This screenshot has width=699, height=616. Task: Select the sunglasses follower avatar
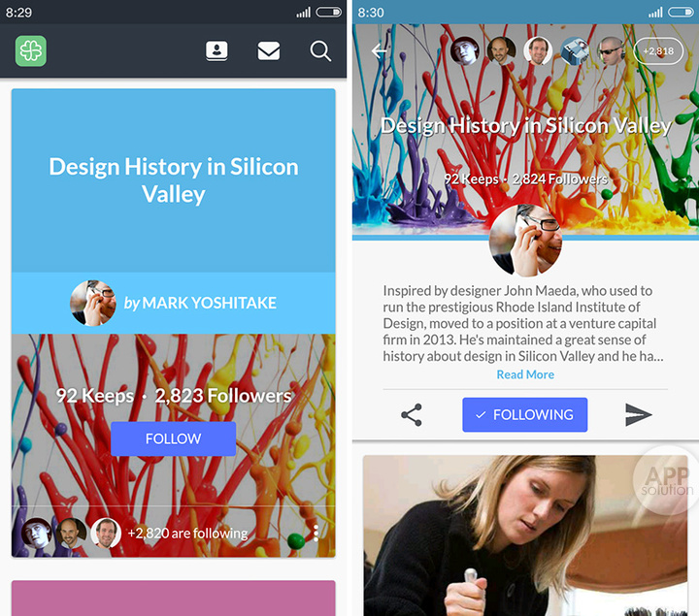[x=612, y=51]
